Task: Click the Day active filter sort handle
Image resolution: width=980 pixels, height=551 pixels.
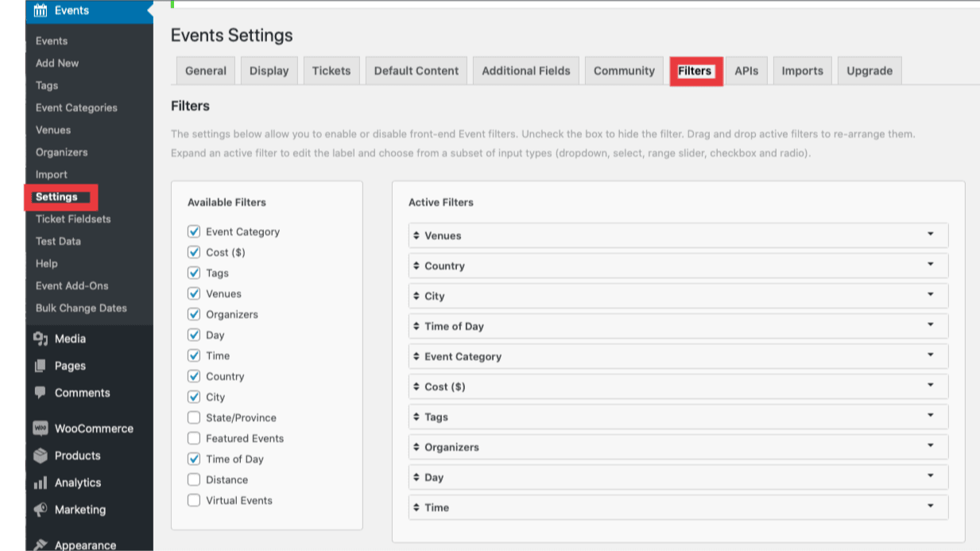Action: point(416,477)
